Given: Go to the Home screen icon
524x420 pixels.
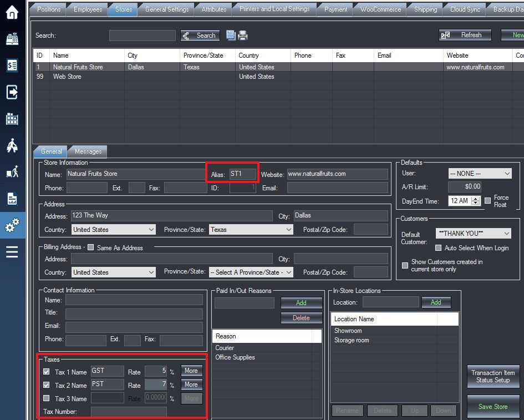Looking at the screenshot, I should tap(12, 12).
